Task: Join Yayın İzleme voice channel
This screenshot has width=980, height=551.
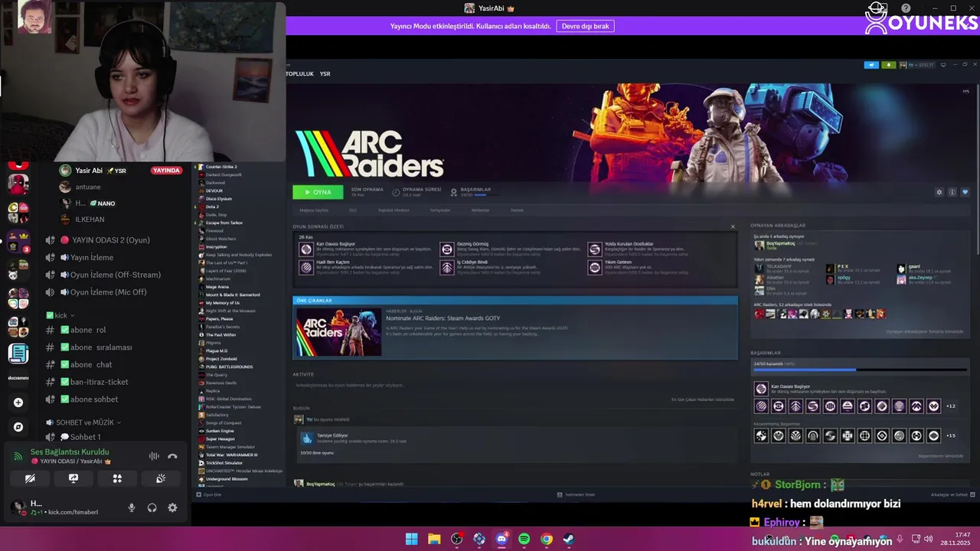Action: (x=80, y=257)
